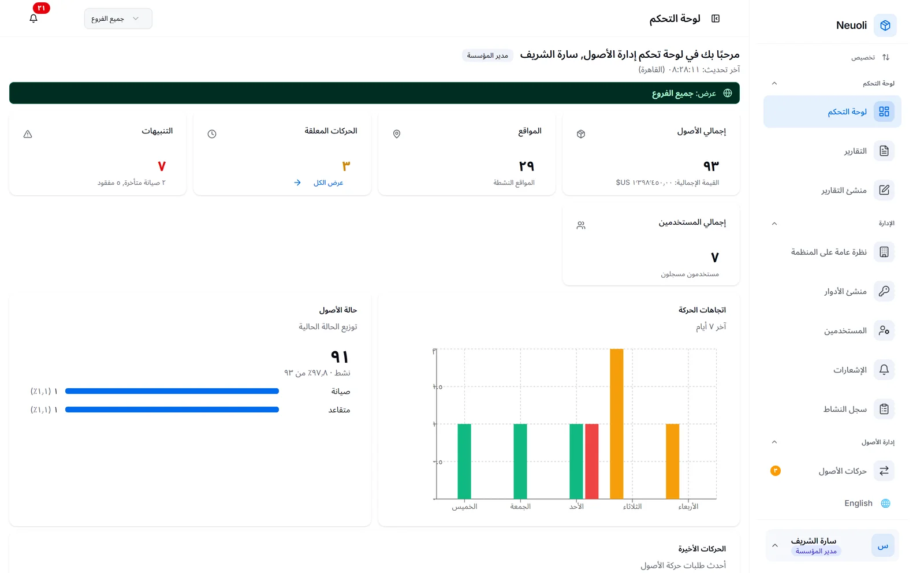Switch language to English

coord(858,503)
